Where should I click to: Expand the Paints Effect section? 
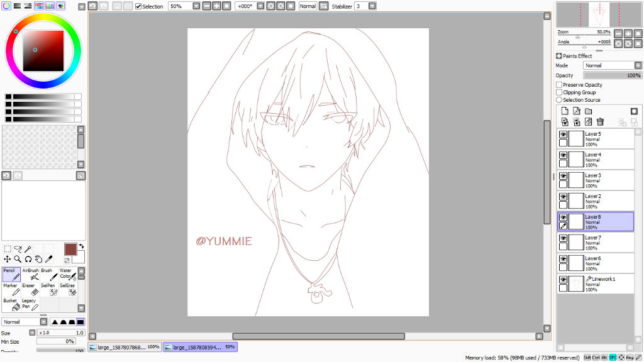coord(559,56)
